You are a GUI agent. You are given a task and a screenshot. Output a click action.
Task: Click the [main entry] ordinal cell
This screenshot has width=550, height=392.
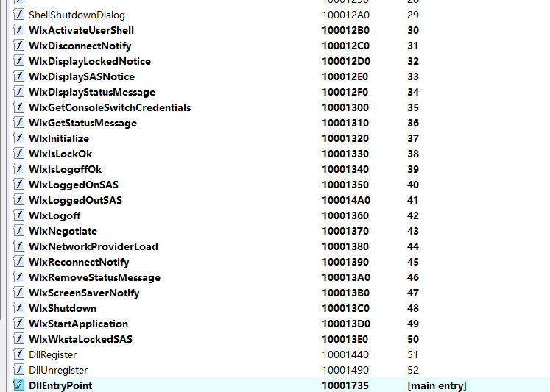[x=436, y=385]
